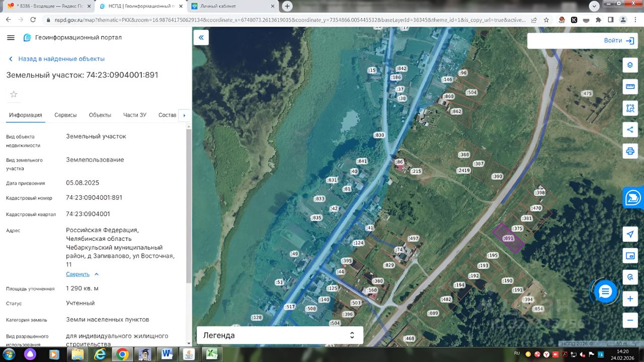This screenshot has width=644, height=362.
Task: Zoom in on the map
Action: 629,299
